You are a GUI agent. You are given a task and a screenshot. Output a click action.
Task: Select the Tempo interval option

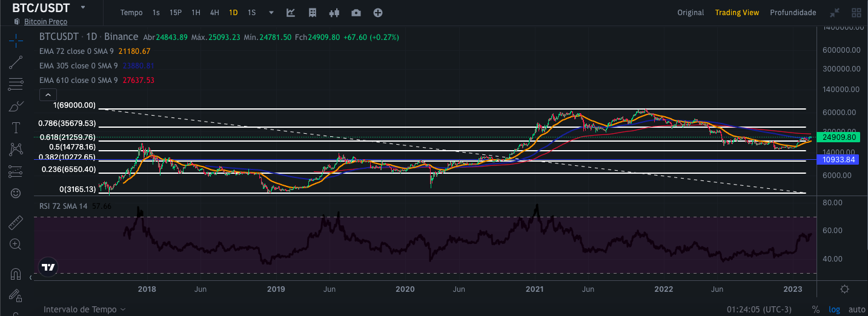(x=131, y=13)
